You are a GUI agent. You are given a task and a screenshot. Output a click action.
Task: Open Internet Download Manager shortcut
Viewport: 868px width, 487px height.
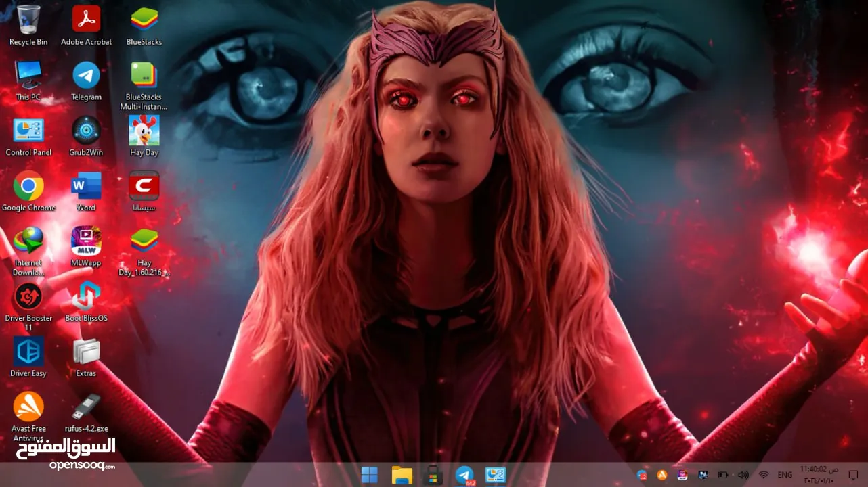(x=28, y=251)
